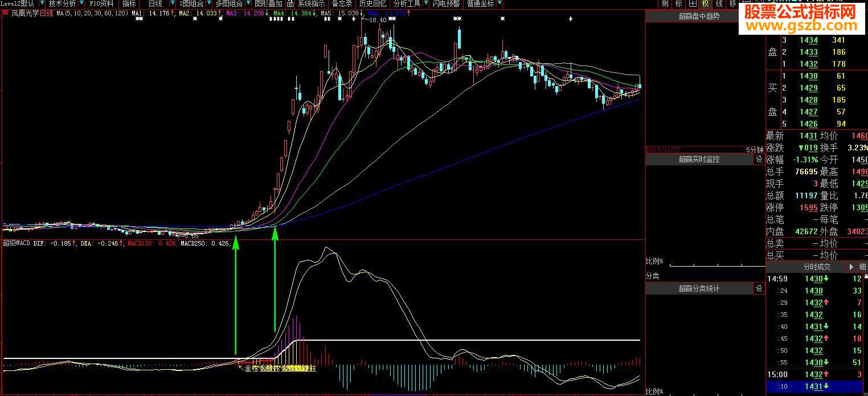Open 历史回忆 history replay

pos(372,3)
